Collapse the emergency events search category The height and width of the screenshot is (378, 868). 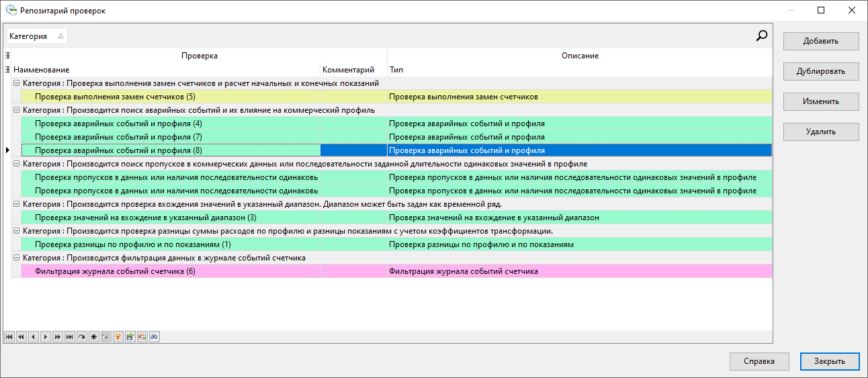click(x=17, y=110)
